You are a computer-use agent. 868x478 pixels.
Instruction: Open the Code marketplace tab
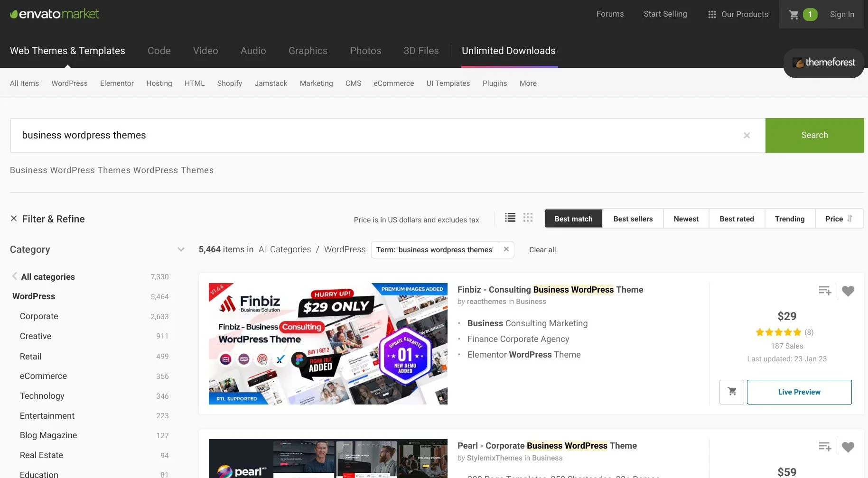(x=159, y=51)
